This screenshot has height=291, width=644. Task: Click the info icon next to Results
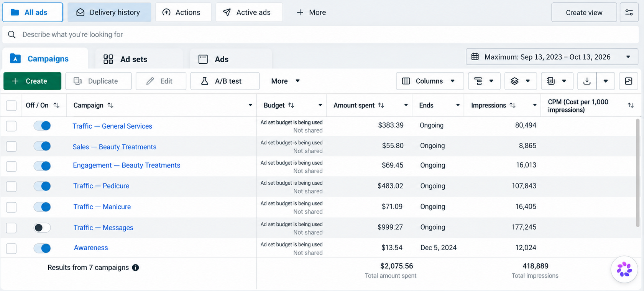[x=135, y=268]
